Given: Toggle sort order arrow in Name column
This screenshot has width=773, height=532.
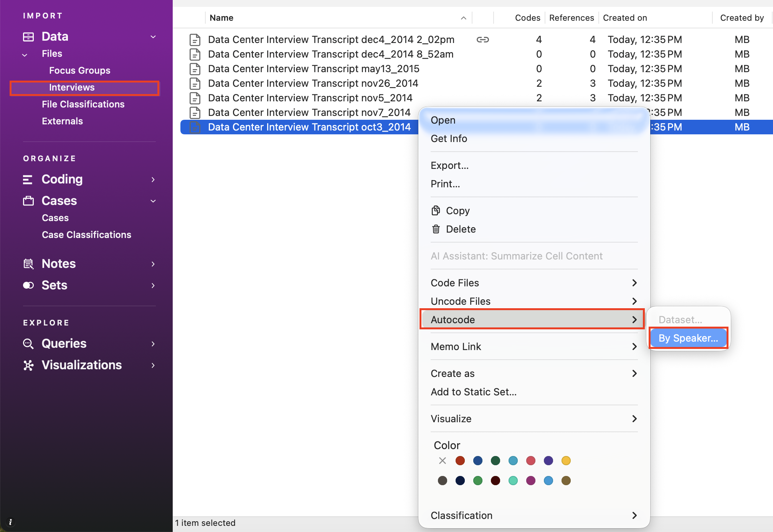Looking at the screenshot, I should [x=464, y=18].
